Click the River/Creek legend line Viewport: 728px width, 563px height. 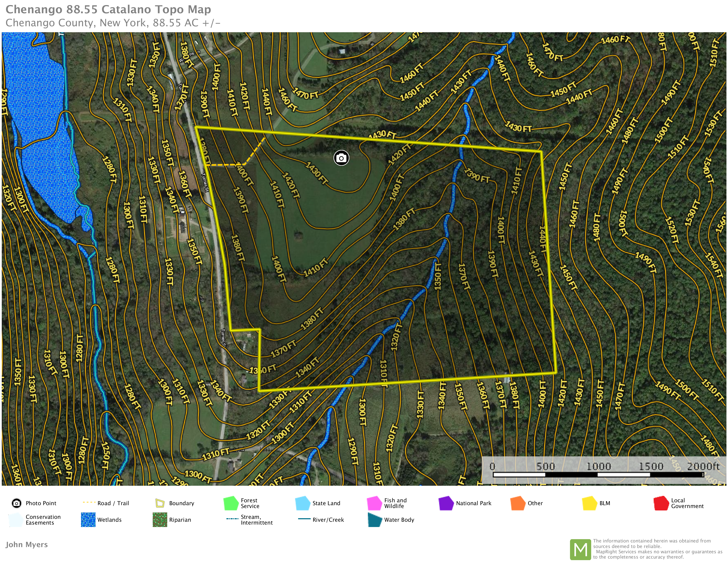(304, 519)
